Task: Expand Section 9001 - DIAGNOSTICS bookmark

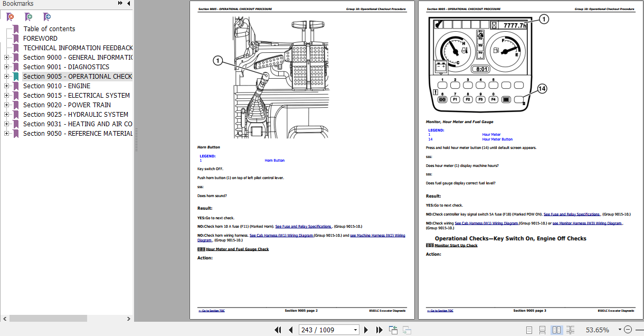Action: click(x=6, y=67)
